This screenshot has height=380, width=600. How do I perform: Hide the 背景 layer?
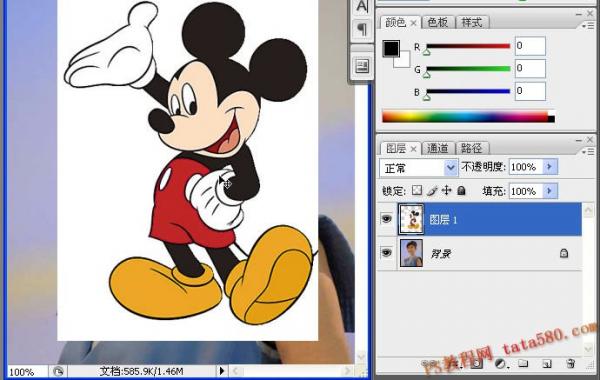coord(386,253)
